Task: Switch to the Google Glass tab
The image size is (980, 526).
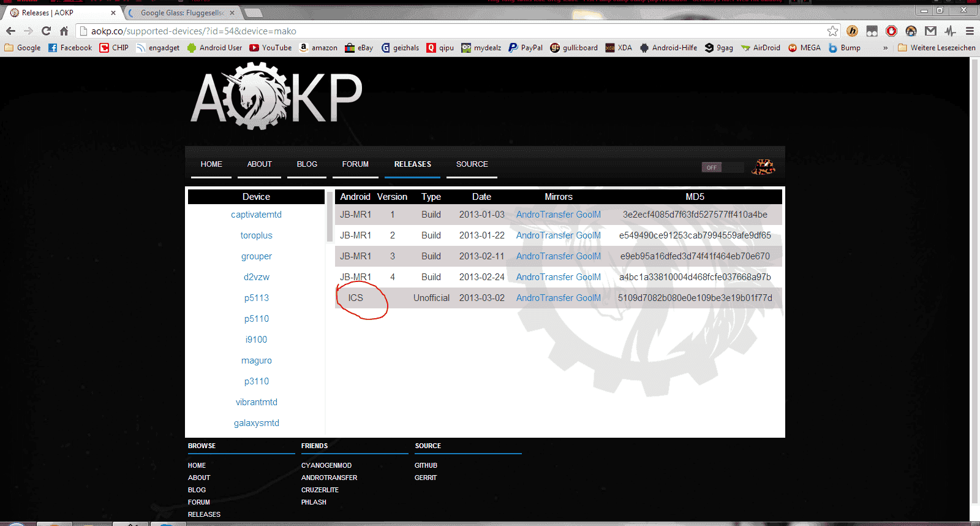Action: click(x=181, y=12)
